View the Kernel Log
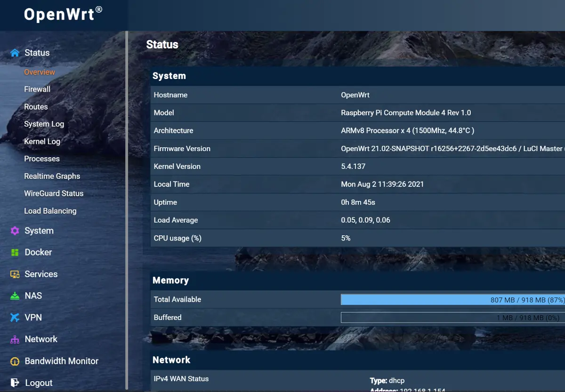The height and width of the screenshot is (392, 565). [42, 141]
